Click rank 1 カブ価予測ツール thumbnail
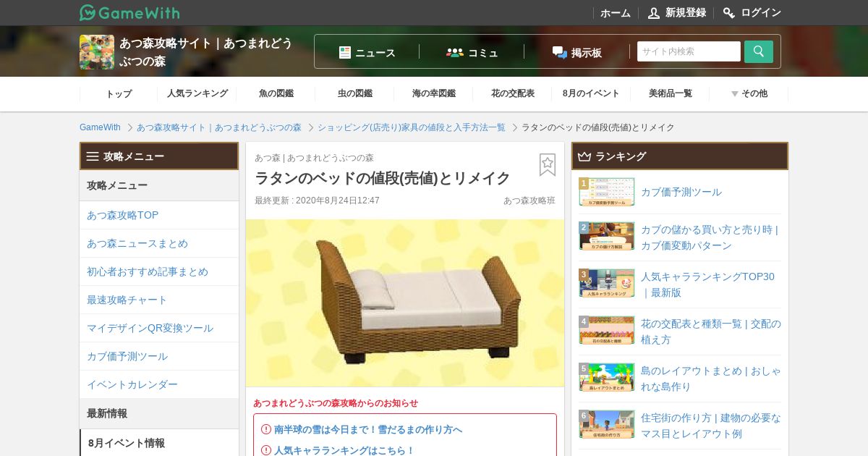 pyautogui.click(x=606, y=193)
